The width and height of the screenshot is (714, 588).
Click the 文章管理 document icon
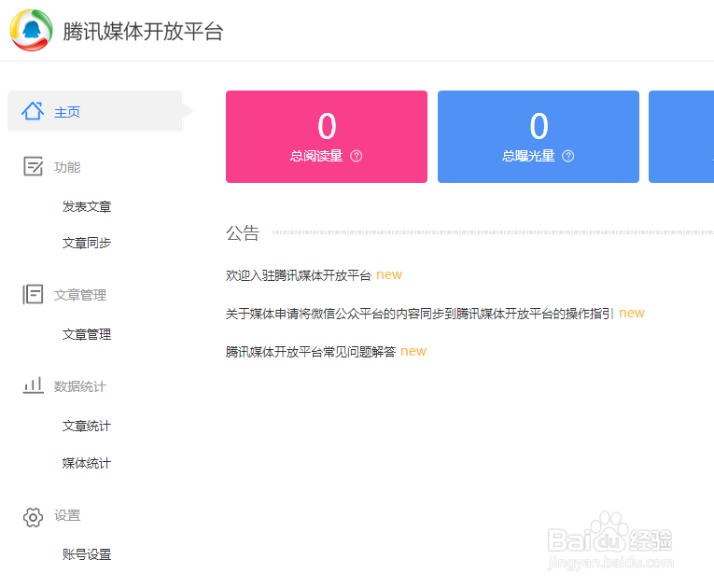(x=33, y=294)
